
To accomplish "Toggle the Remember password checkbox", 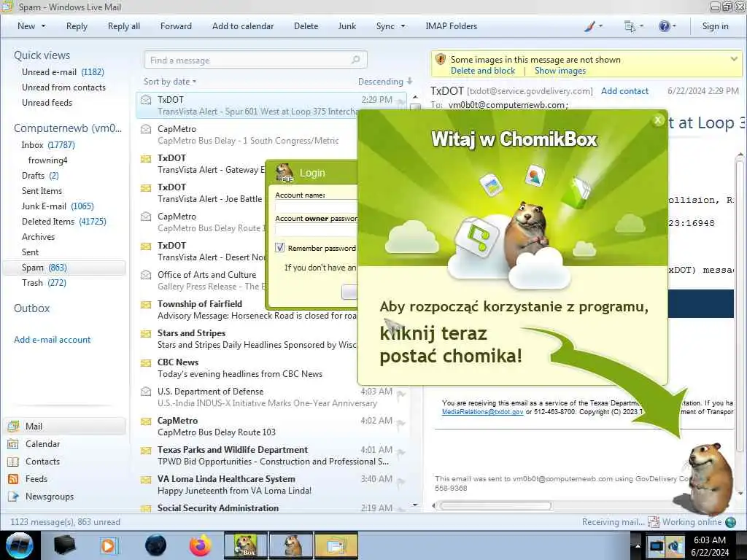I will pos(280,248).
